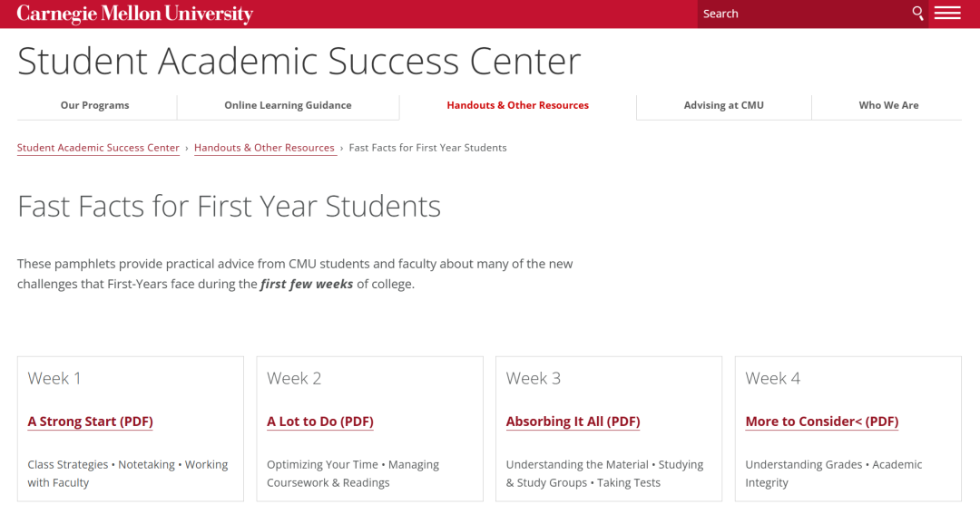Open Absorbing It All (PDF) link

[x=573, y=422]
